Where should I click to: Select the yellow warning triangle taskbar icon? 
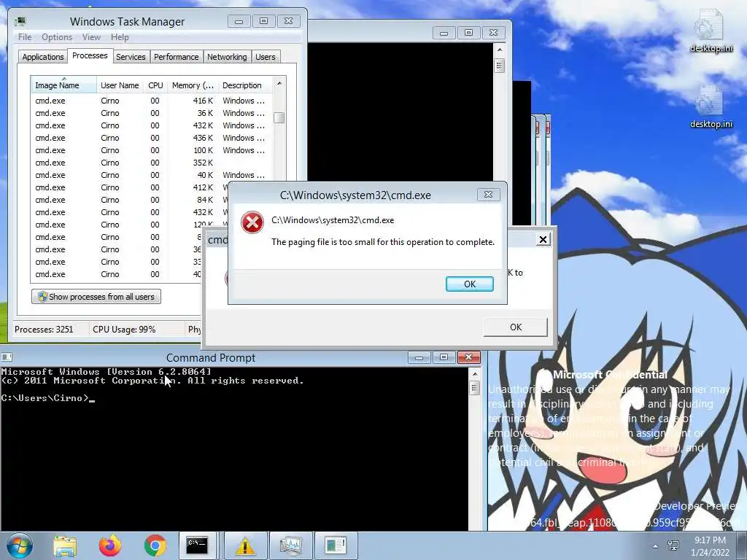pos(245,545)
